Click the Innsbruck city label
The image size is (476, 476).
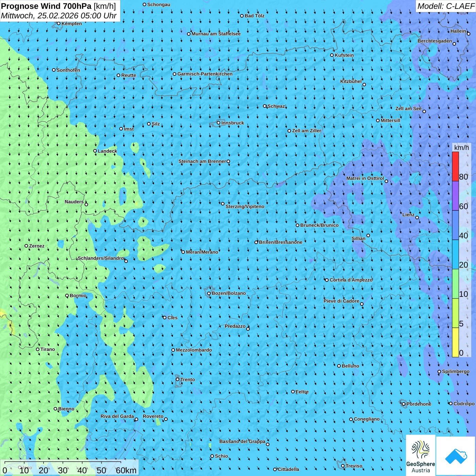(233, 123)
